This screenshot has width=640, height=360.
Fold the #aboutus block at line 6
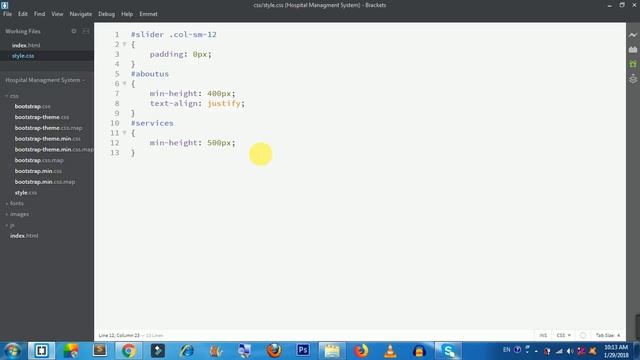124,83
